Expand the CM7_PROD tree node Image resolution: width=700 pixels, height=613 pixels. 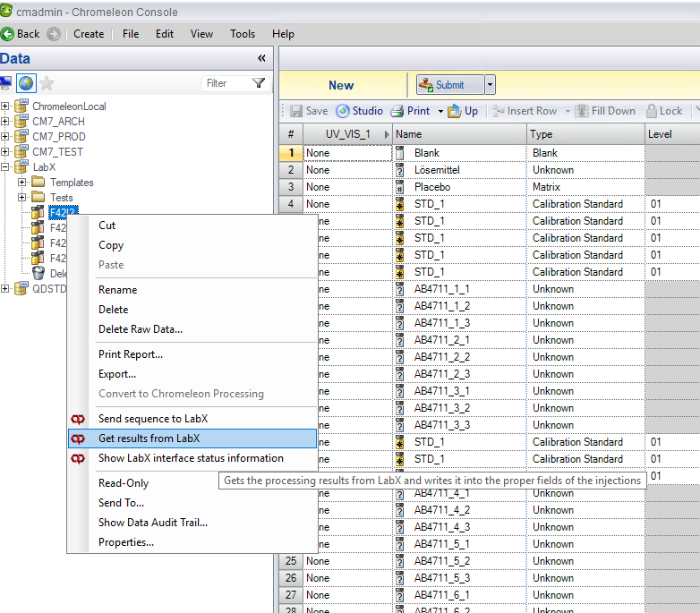4,136
